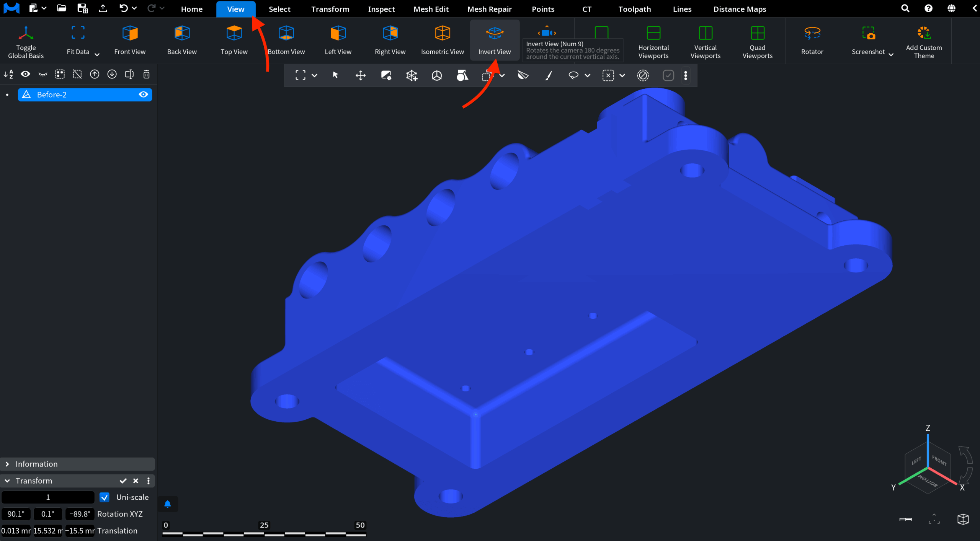The height and width of the screenshot is (541, 980).
Task: Deselect all objects in the list
Action: coord(77,74)
